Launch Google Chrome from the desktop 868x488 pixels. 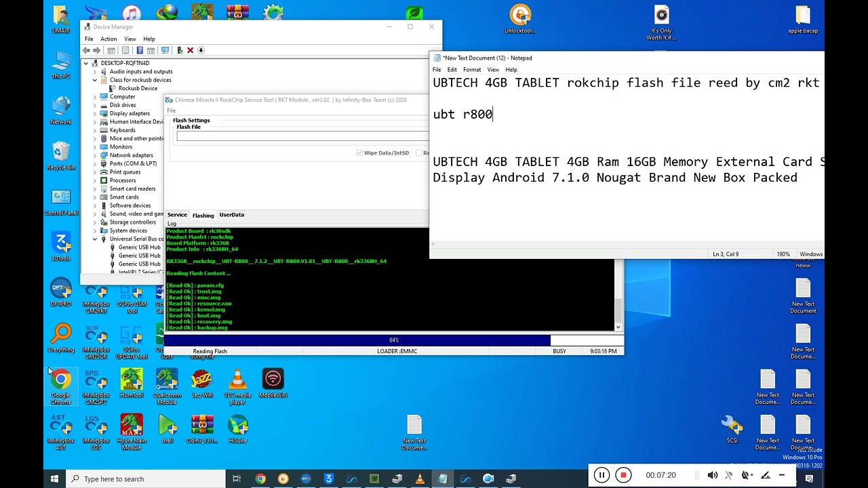tap(61, 388)
